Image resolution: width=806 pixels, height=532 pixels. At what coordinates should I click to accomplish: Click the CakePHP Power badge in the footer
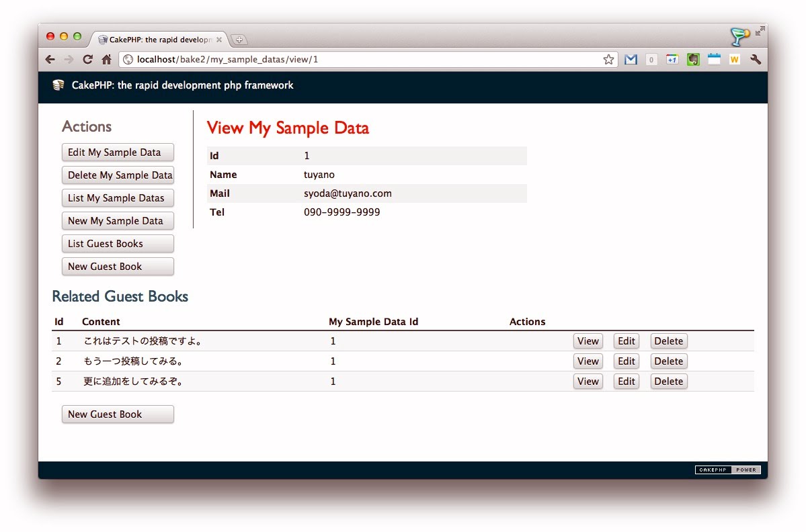click(x=727, y=470)
